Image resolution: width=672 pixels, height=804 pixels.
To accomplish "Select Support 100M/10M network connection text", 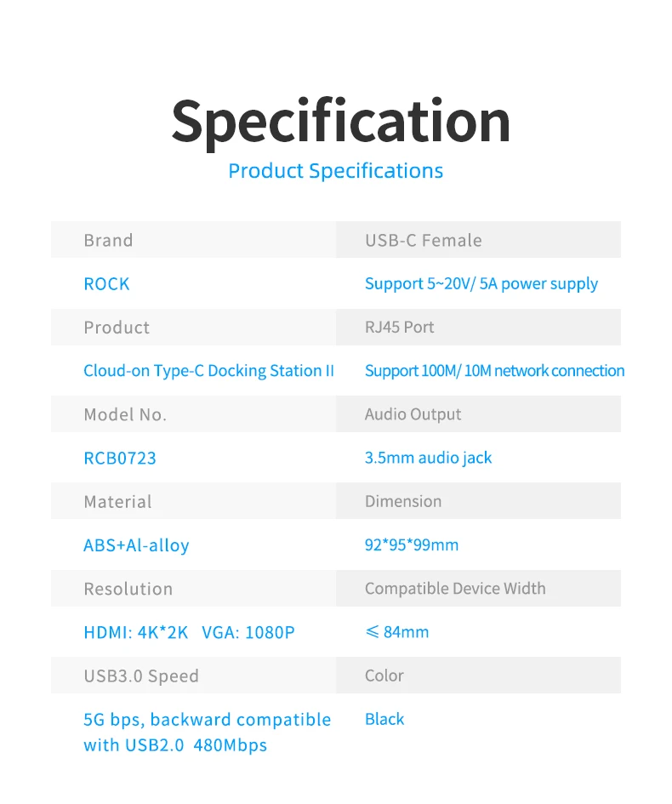I will (495, 370).
